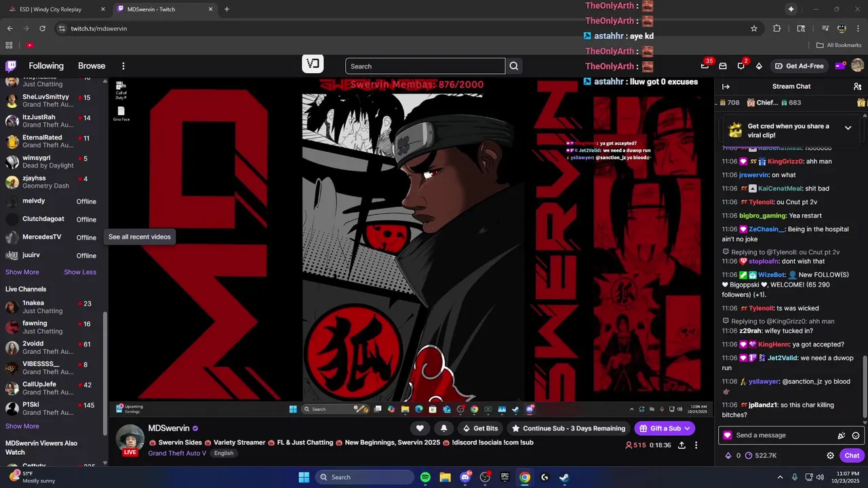Open MDSwervin channel name link

pos(169,428)
